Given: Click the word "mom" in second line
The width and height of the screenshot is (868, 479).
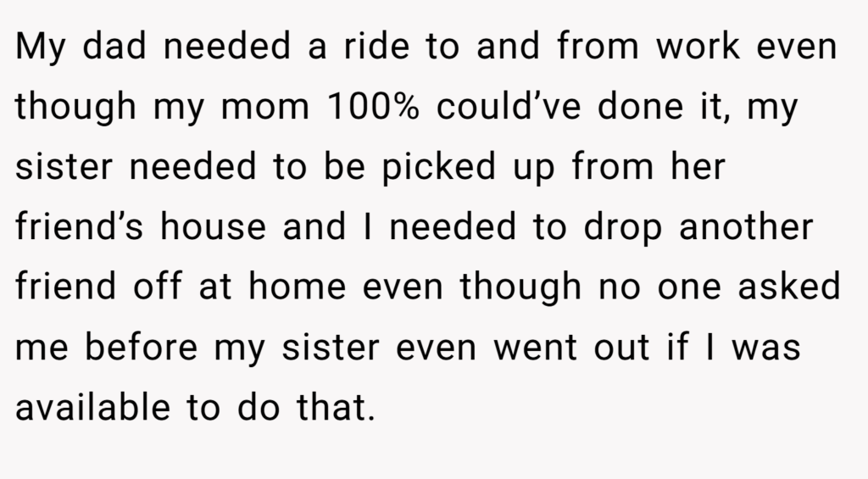Looking at the screenshot, I should 265,107.
